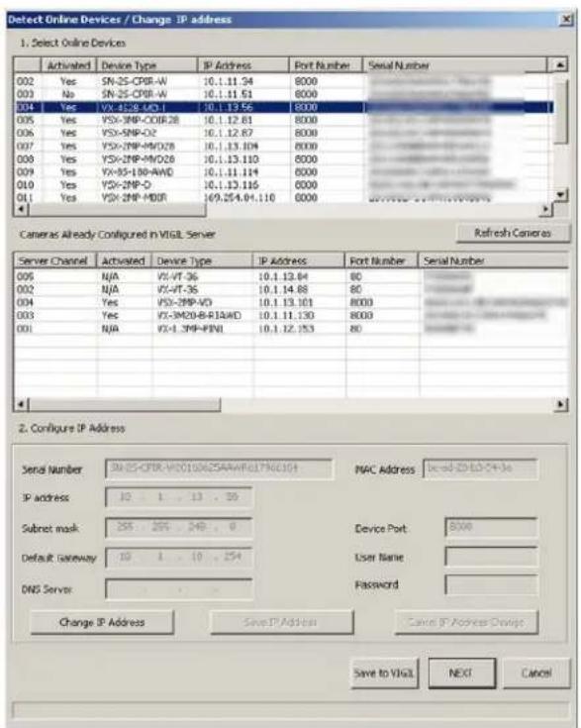The image size is (581, 728).
Task: Close the Detect Online Devices dialog
Action: point(566,20)
